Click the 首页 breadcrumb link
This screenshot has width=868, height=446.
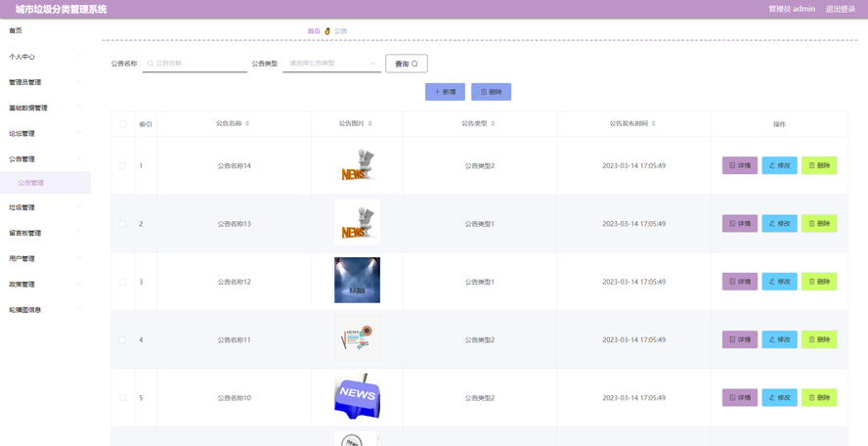(314, 31)
